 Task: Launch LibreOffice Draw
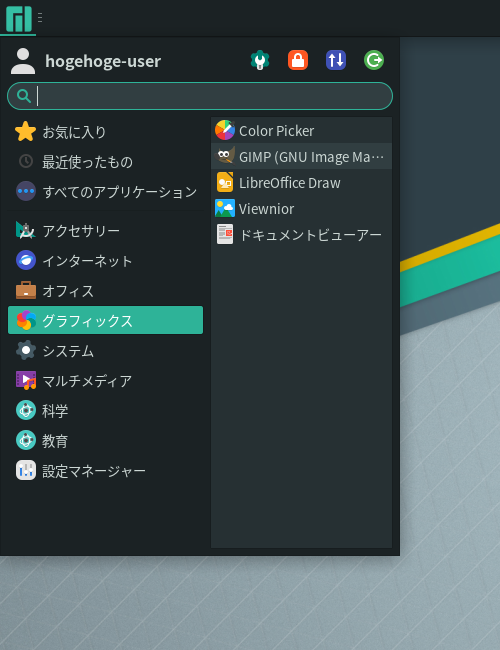pyautogui.click(x=301, y=182)
